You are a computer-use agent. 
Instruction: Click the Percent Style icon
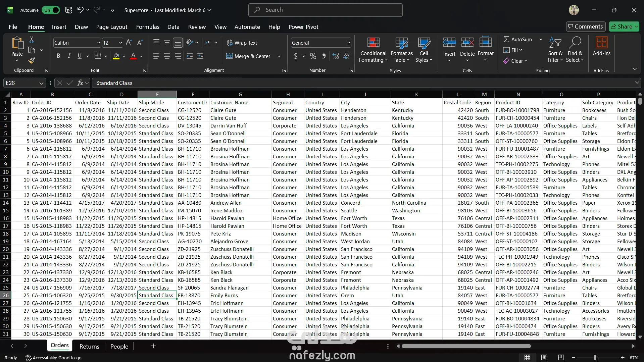[x=313, y=56]
